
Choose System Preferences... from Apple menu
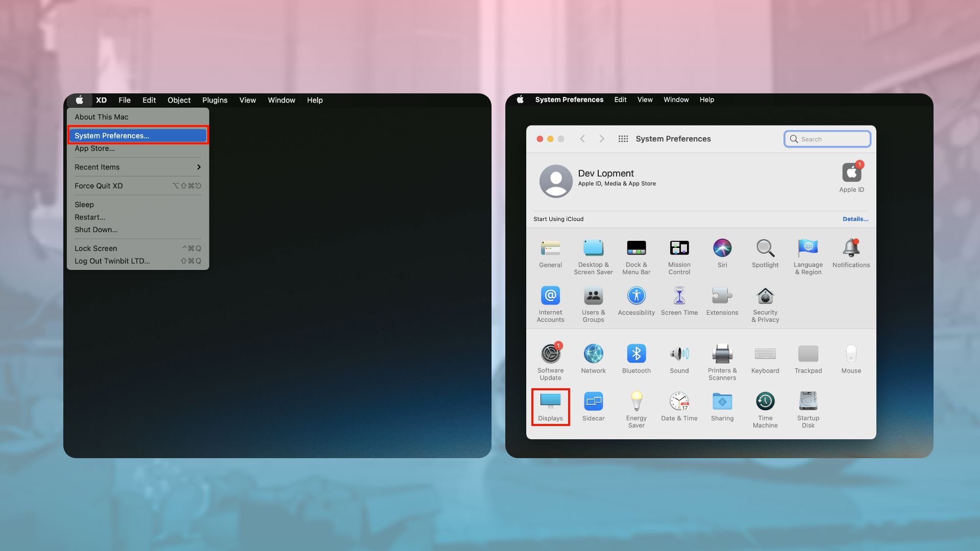pos(138,135)
